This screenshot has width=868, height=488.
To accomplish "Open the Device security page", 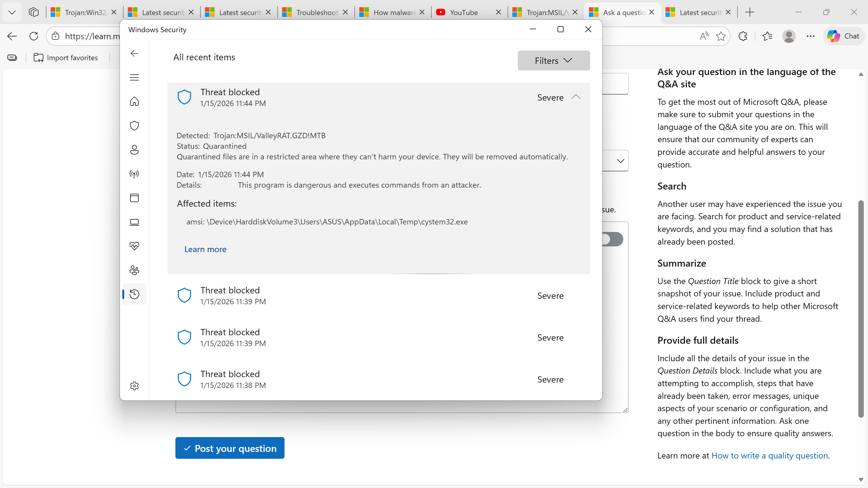I will pos(134,222).
